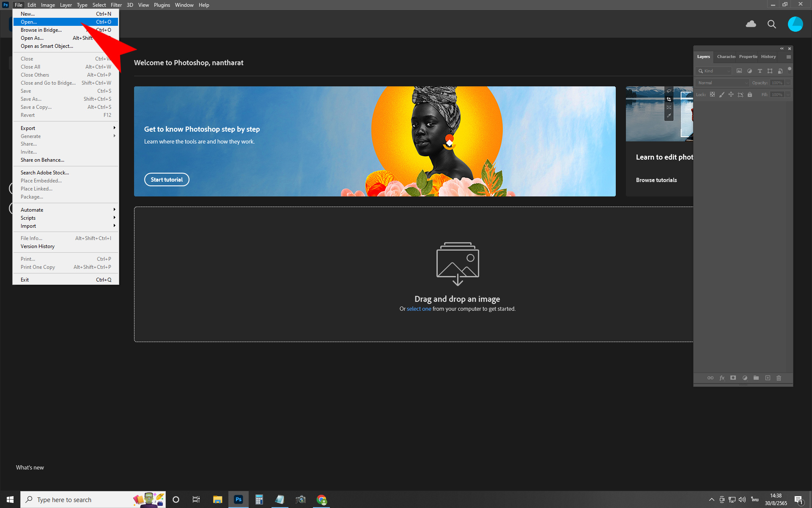This screenshot has width=812, height=508.
Task: Open the search magnifier icon
Action: [x=772, y=24]
